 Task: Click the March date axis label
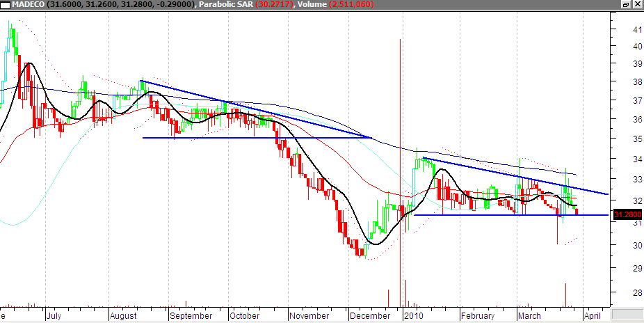pyautogui.click(x=529, y=315)
